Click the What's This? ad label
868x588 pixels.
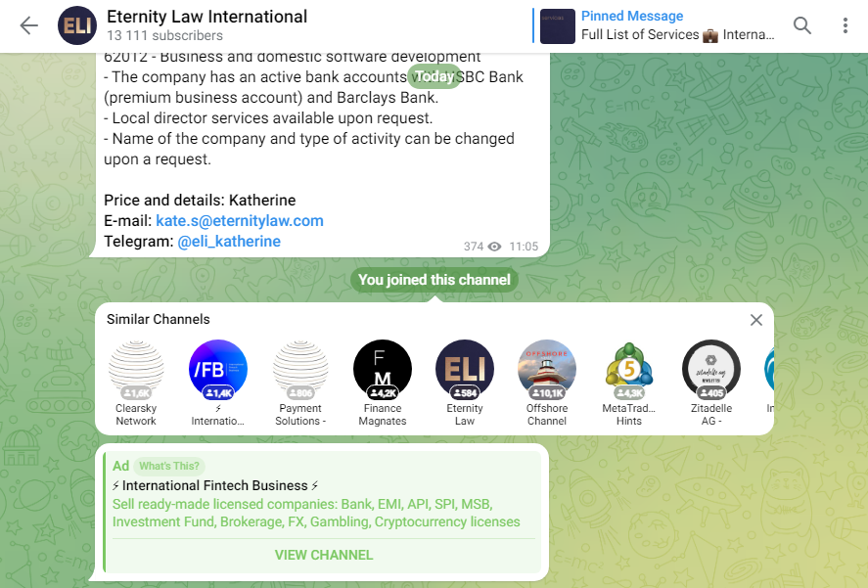pyautogui.click(x=169, y=466)
